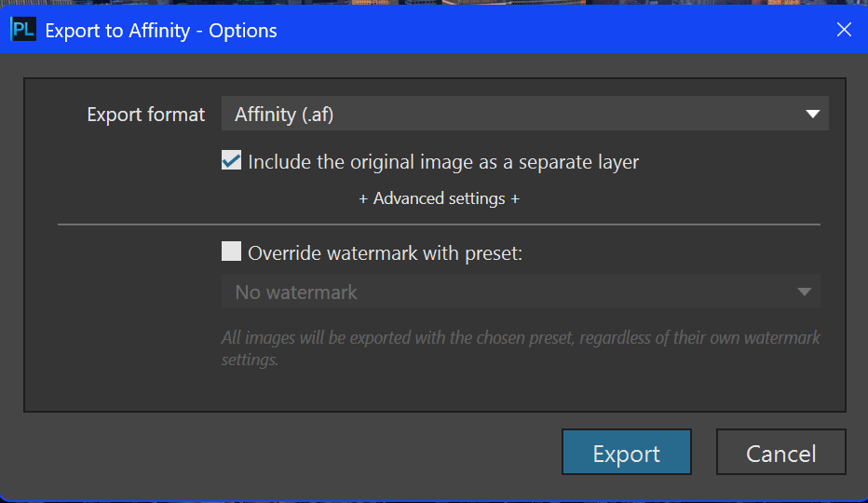Click the Export format label
This screenshot has height=503, width=868.
point(145,115)
